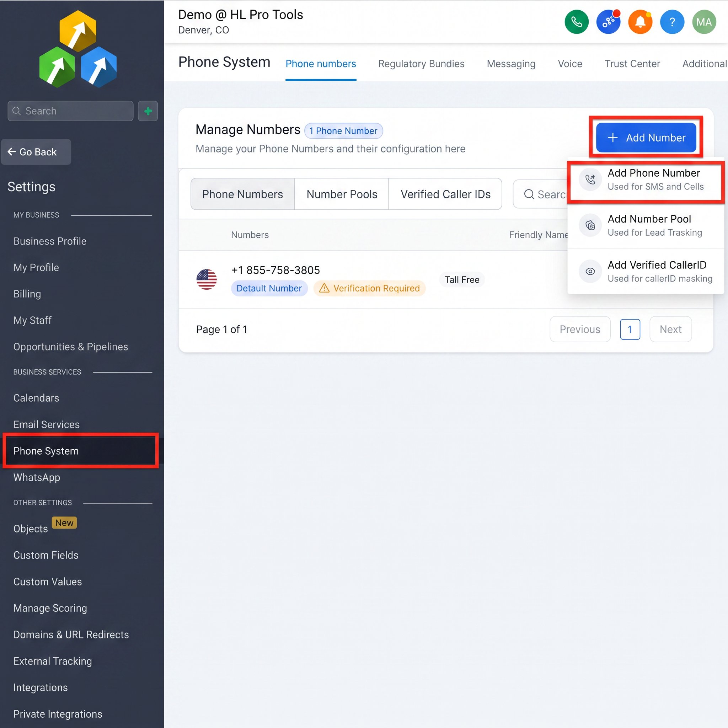The height and width of the screenshot is (728, 728).
Task: Click the Add Number Pool icon
Action: click(x=590, y=225)
